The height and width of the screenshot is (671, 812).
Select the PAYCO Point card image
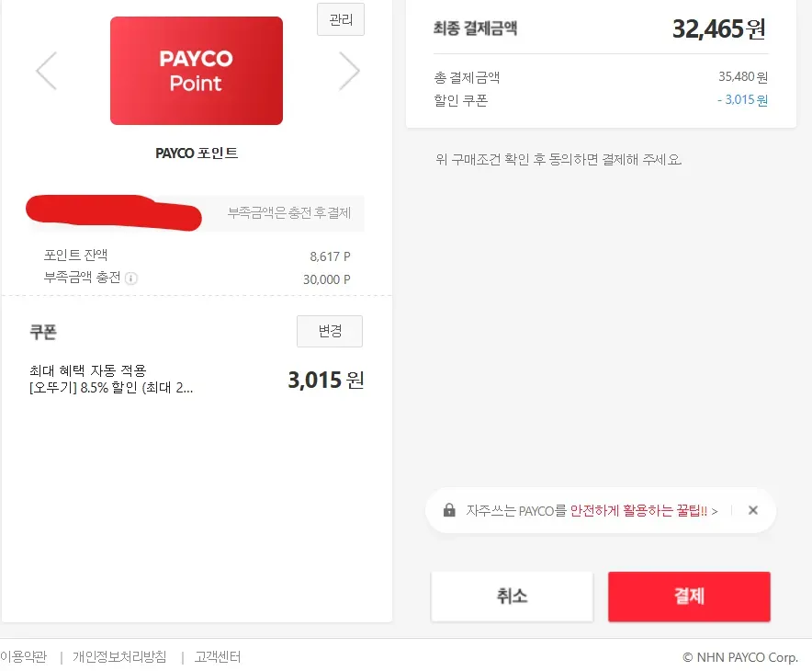pos(197,71)
